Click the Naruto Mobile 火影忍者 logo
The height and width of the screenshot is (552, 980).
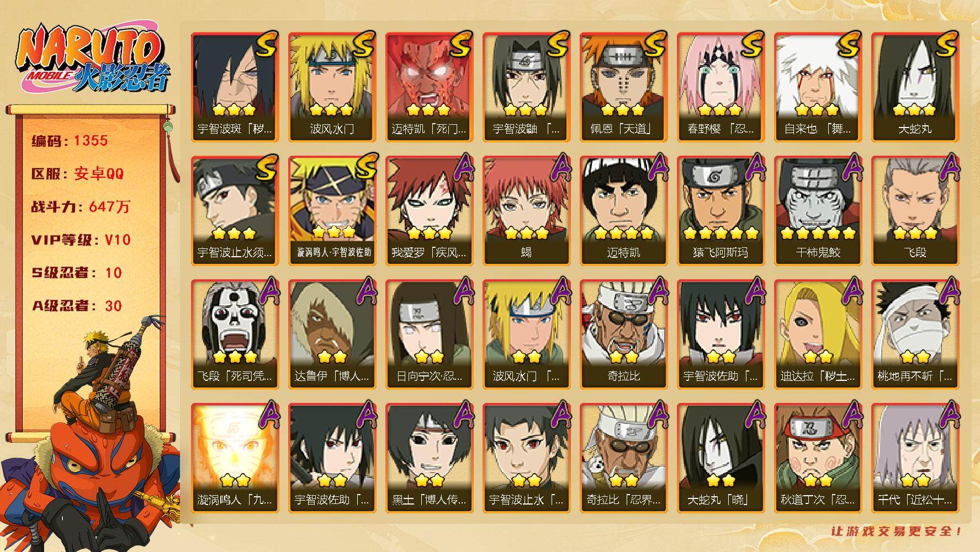[x=91, y=58]
